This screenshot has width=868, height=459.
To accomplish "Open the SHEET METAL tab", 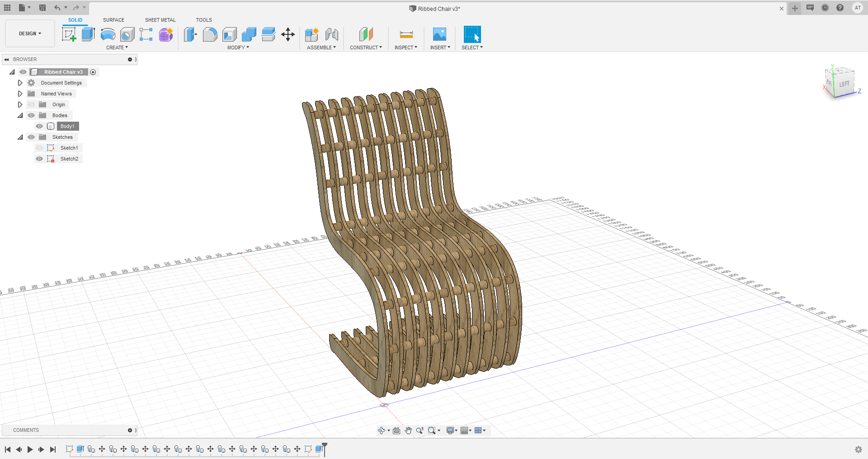I will [x=160, y=20].
